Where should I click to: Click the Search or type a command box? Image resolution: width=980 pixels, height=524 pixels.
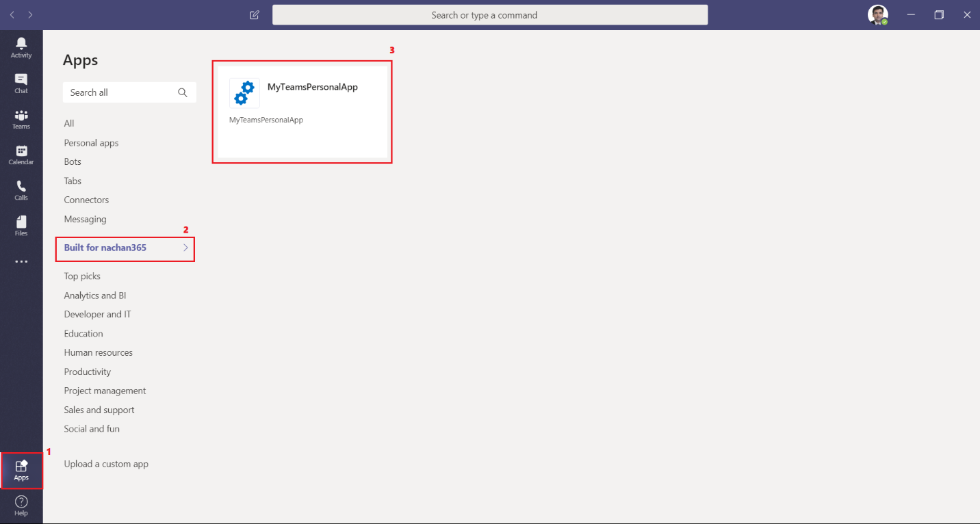(490, 15)
